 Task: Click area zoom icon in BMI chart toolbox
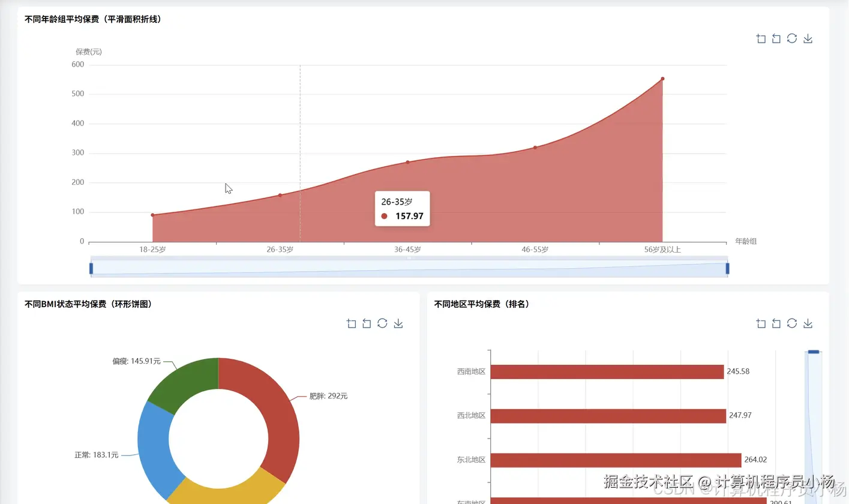[351, 323]
